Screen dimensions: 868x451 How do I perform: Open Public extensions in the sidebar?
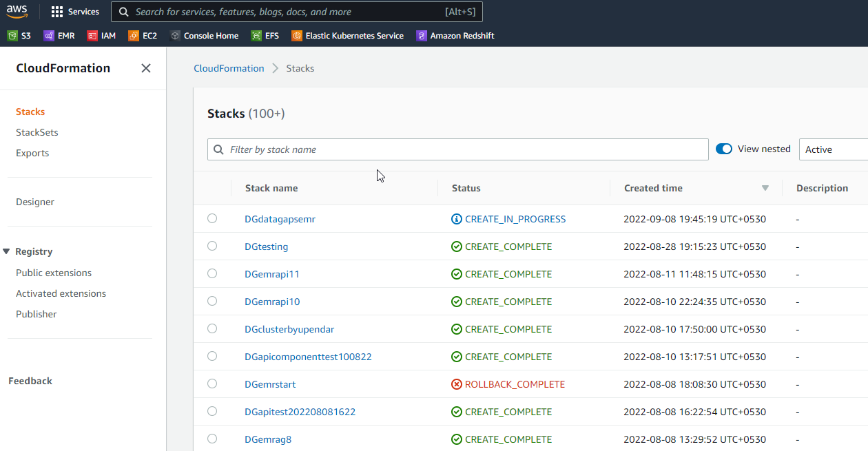[x=54, y=273]
